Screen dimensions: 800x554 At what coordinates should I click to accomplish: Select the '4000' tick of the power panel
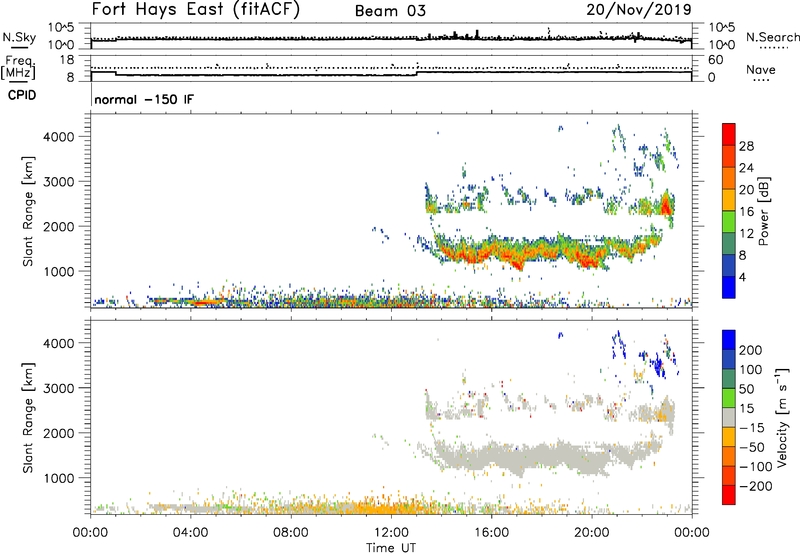(x=58, y=137)
